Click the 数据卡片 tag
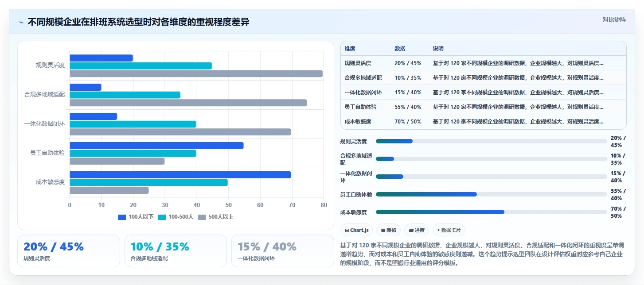The image size is (644, 285). tap(449, 230)
